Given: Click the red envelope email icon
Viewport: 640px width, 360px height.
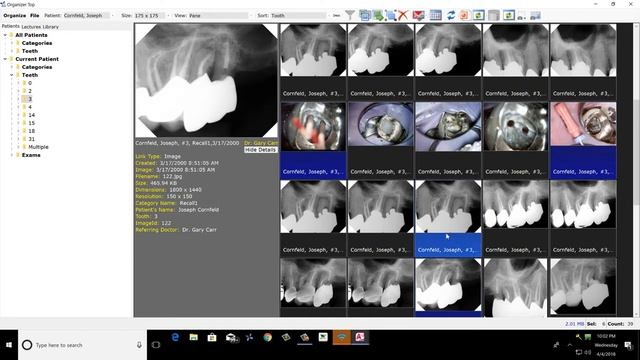Looking at the screenshot, I should pyautogui.click(x=418, y=16).
